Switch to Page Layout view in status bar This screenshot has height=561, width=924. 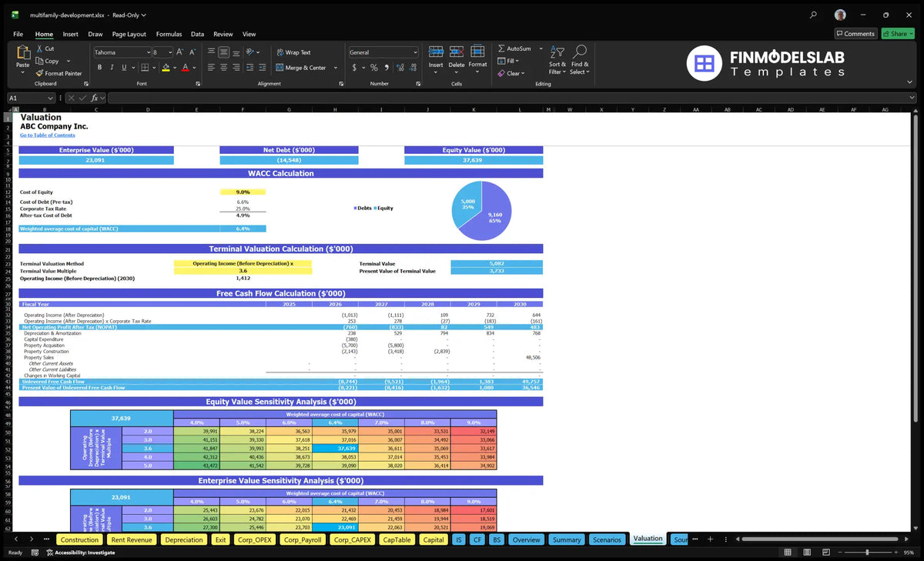point(805,553)
